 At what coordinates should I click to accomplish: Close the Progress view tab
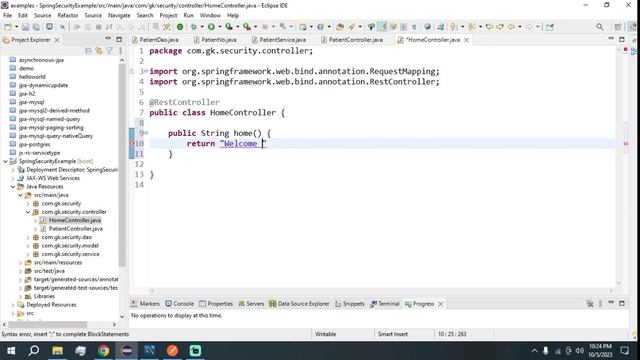(440, 304)
